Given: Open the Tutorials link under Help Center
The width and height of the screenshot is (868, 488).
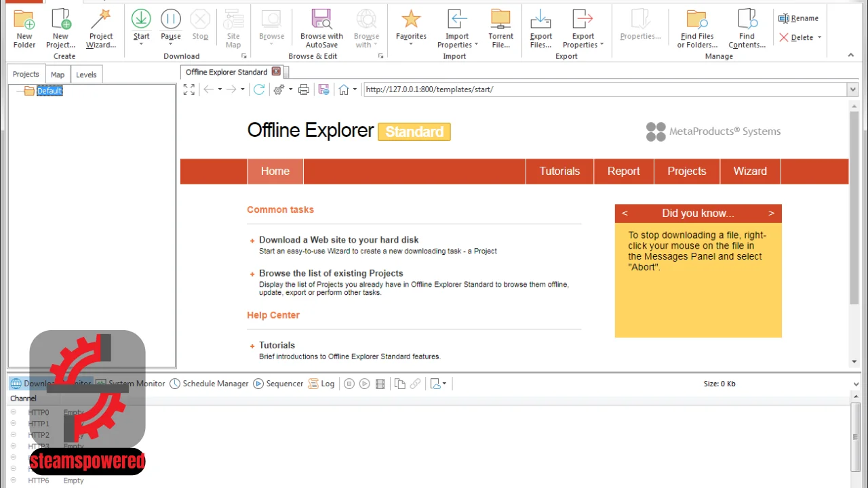Looking at the screenshot, I should tap(277, 345).
